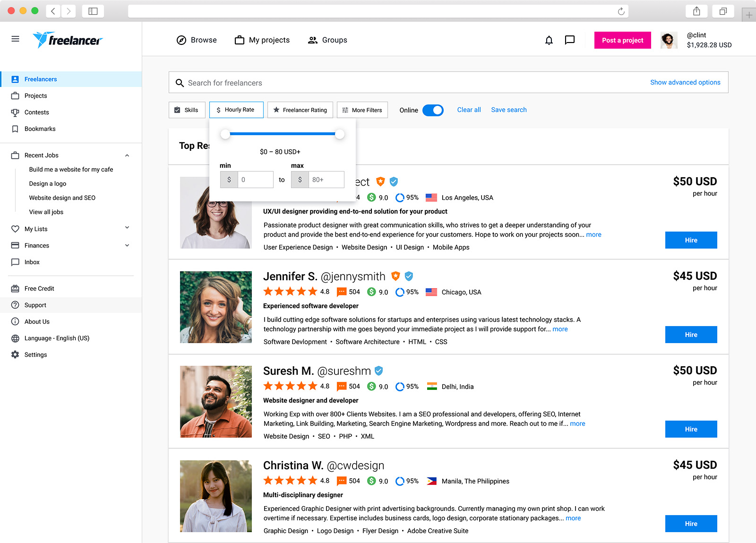This screenshot has height=543, width=756.
Task: Click the browser share icon
Action: click(696, 11)
